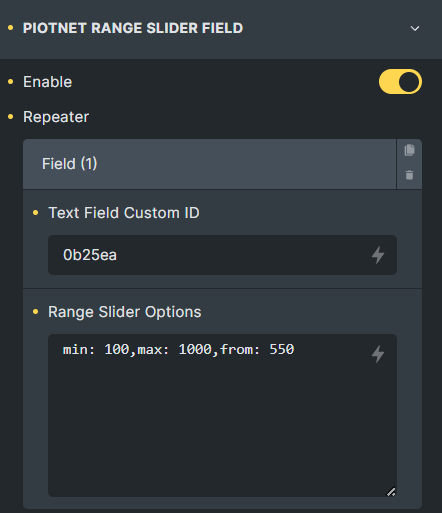Click the Range Slider Options label
Screen dimensions: 442x513
pyautogui.click(x=125, y=312)
